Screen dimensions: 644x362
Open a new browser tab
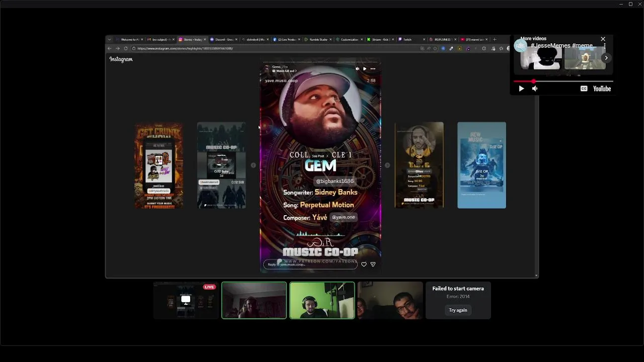(x=495, y=39)
